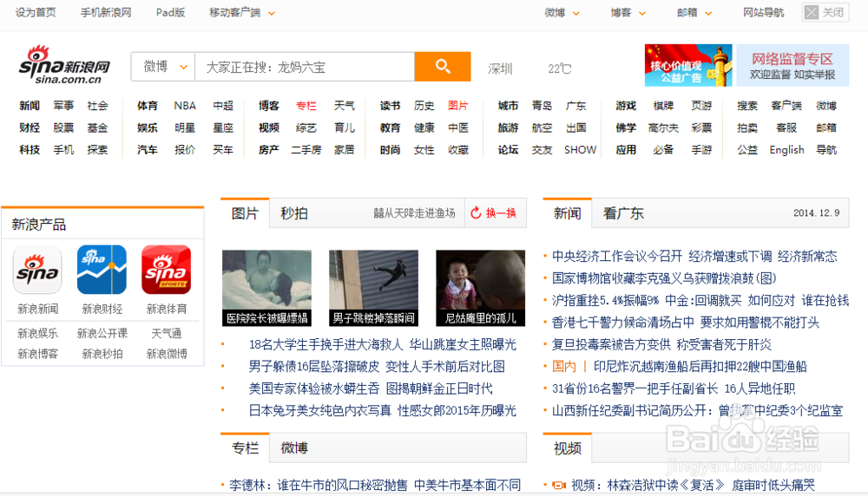
Task: Open the red 专栏 navigation link
Action: coord(306,106)
